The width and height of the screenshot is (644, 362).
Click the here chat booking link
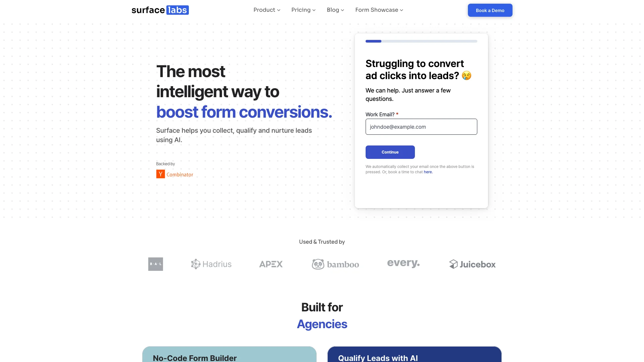(x=428, y=172)
